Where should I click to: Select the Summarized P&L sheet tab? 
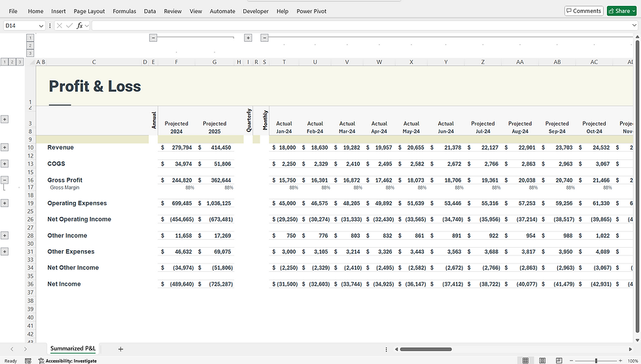pos(73,348)
